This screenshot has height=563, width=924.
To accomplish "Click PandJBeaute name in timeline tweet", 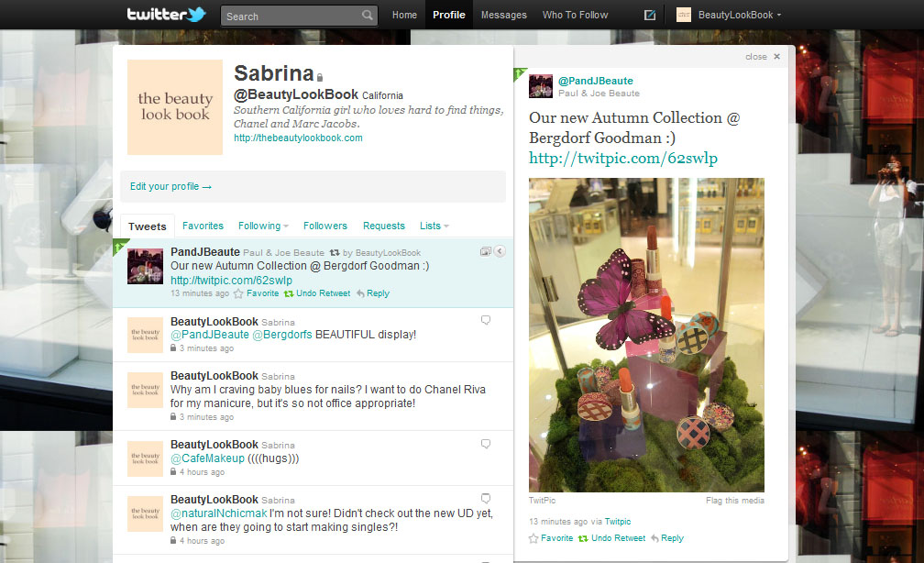I will click(x=205, y=252).
